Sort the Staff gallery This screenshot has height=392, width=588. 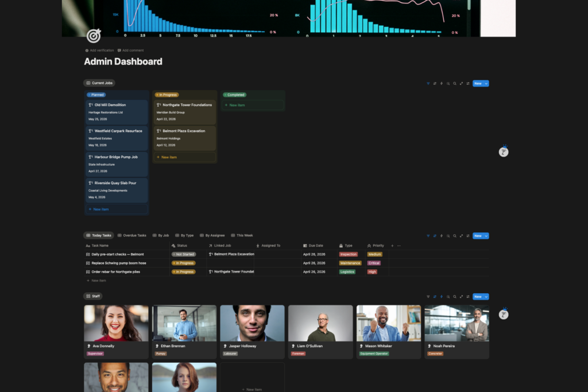(x=435, y=297)
